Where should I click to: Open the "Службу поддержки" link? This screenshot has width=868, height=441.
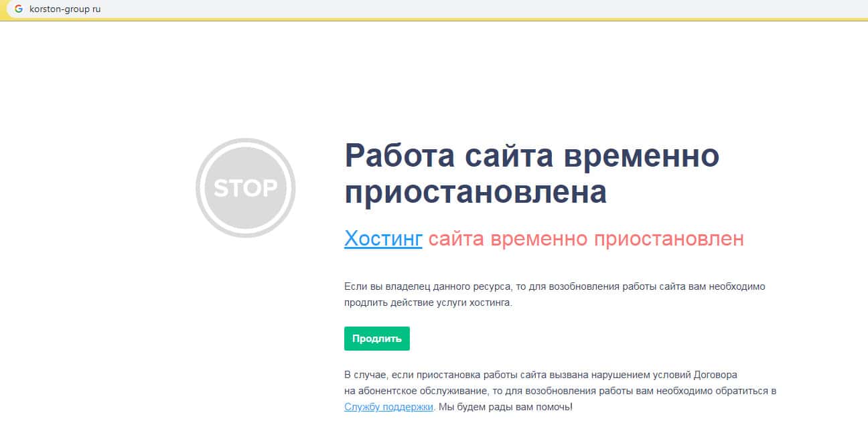click(x=388, y=406)
